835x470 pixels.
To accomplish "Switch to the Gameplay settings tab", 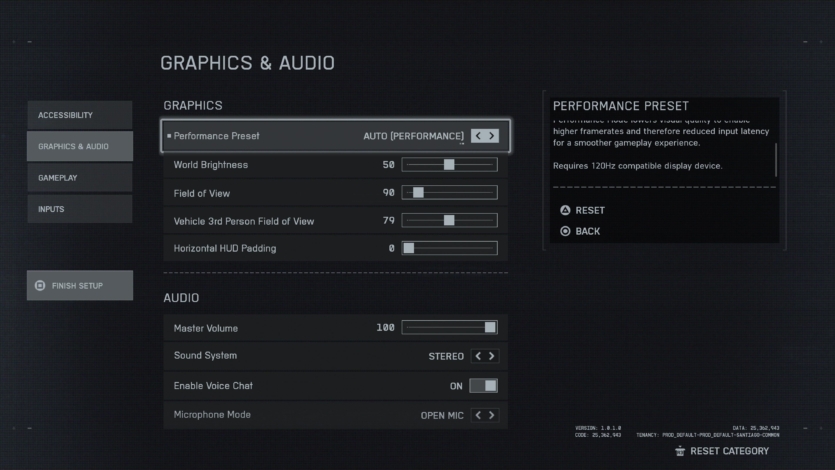I will point(79,178).
